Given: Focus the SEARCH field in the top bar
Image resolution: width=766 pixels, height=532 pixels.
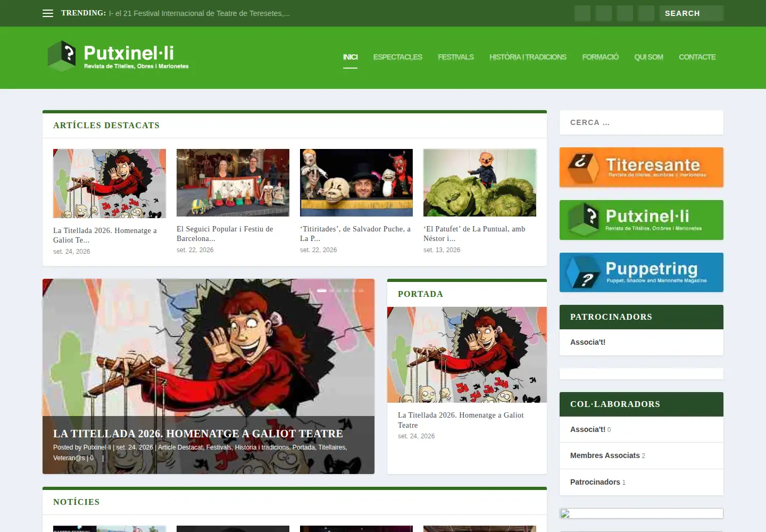Looking at the screenshot, I should (x=692, y=13).
